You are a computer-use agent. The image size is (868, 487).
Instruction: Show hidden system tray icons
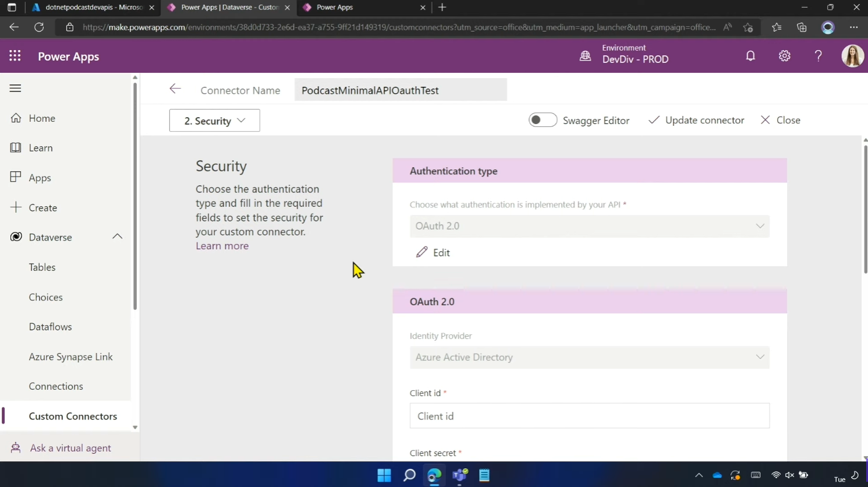click(699, 475)
